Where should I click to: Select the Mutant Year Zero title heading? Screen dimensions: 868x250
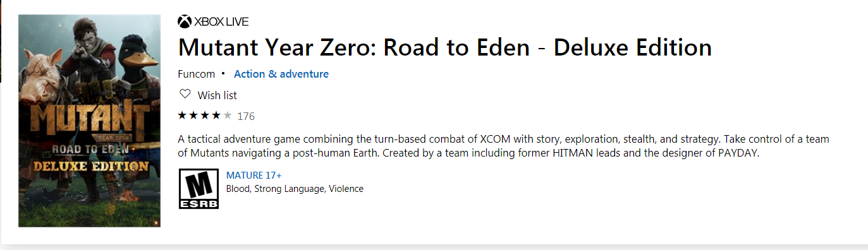445,48
